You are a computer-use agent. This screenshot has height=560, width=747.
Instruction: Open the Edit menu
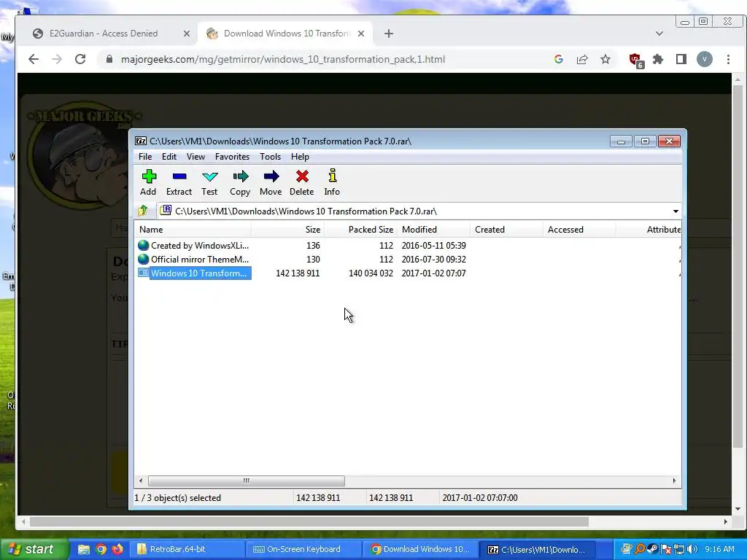point(169,157)
